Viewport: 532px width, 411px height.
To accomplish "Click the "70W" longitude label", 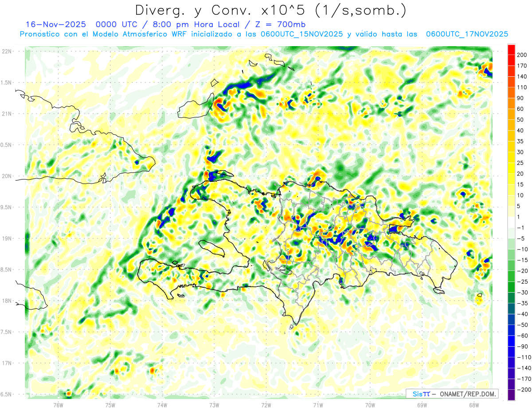I will (370, 405).
